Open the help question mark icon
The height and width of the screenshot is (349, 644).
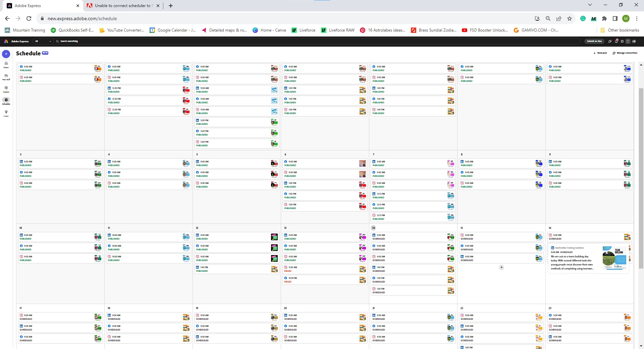628,41
